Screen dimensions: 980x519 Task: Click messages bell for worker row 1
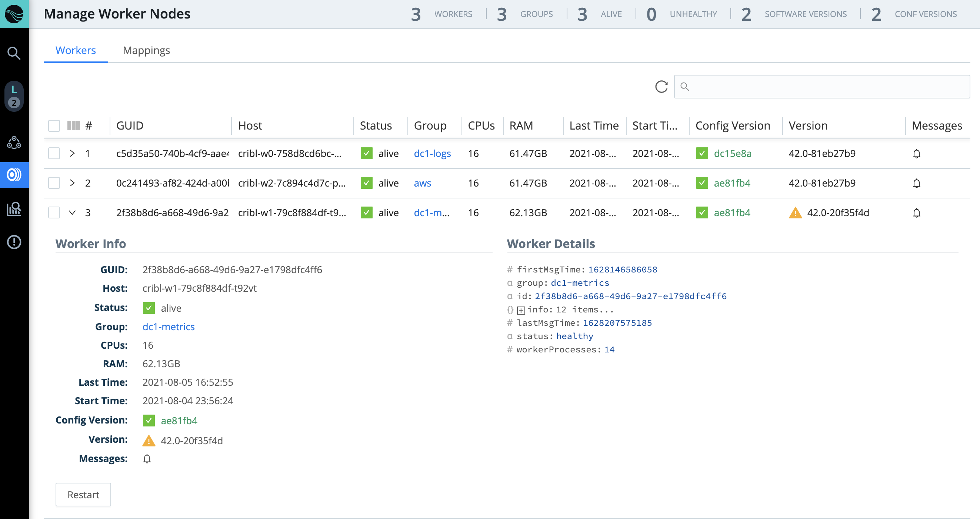point(916,154)
